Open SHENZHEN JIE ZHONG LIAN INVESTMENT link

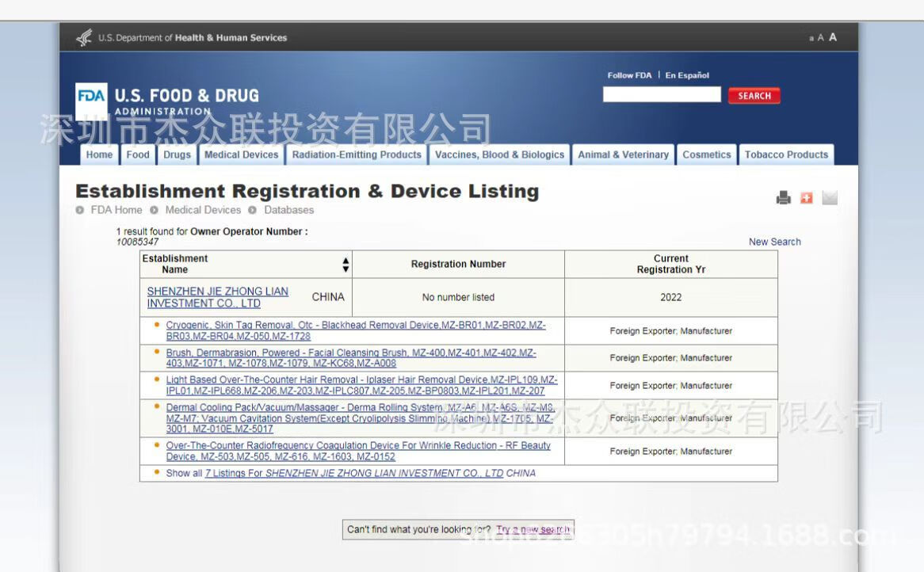coord(217,297)
